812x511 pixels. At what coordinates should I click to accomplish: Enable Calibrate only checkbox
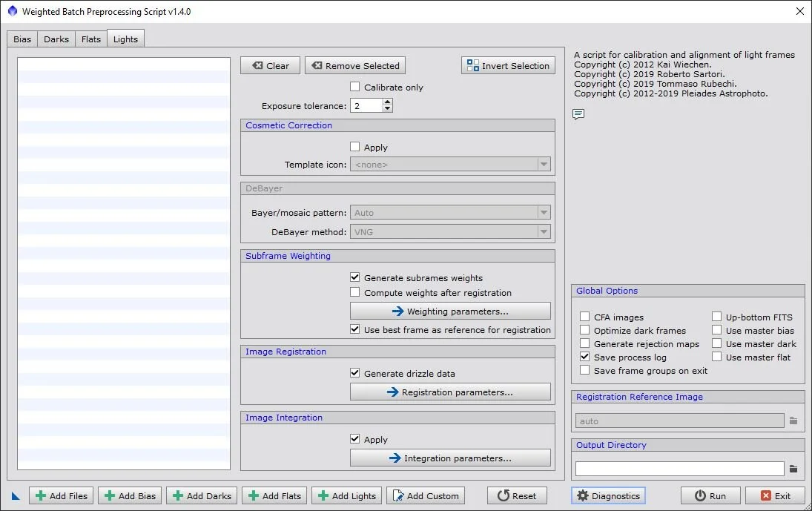tap(354, 87)
